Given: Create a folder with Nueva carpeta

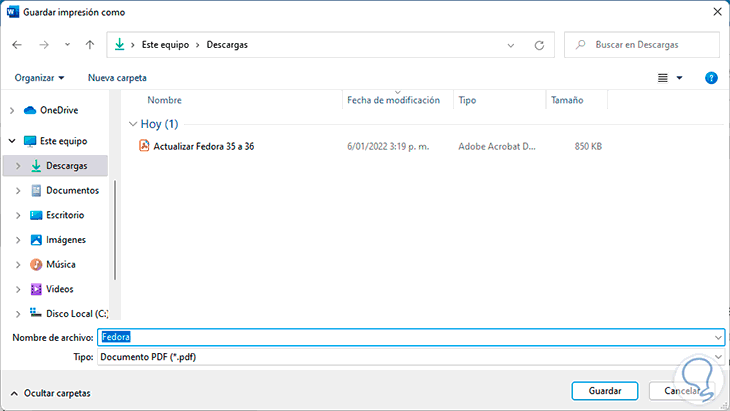Looking at the screenshot, I should click(x=117, y=78).
